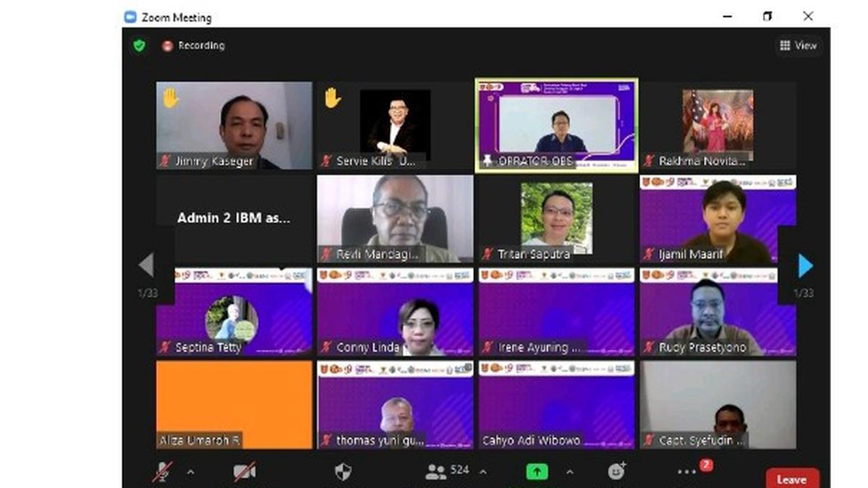The width and height of the screenshot is (868, 488).
Task: Open the Security shield options
Action: click(343, 471)
